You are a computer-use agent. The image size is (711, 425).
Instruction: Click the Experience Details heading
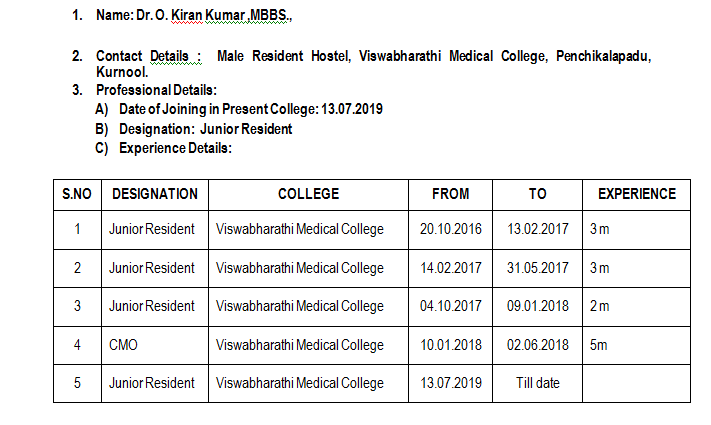(x=175, y=148)
